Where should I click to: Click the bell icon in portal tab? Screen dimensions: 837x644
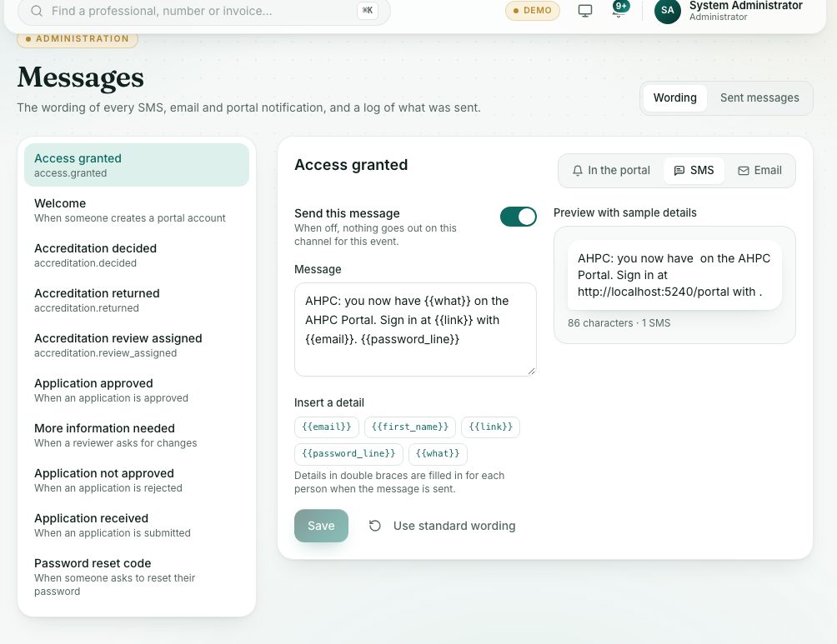pos(577,171)
